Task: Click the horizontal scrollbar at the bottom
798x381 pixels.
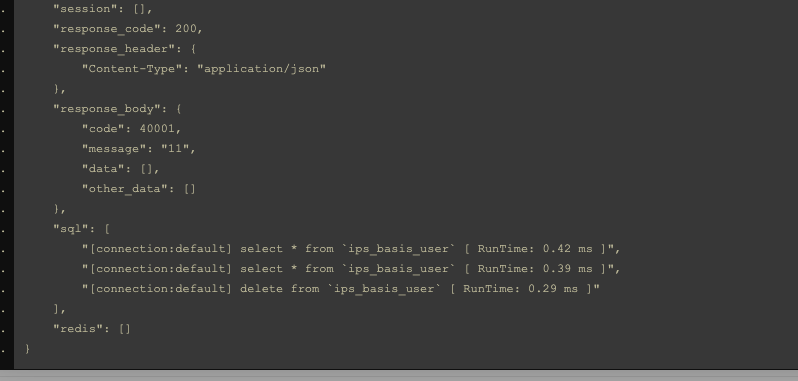Action: (399, 375)
